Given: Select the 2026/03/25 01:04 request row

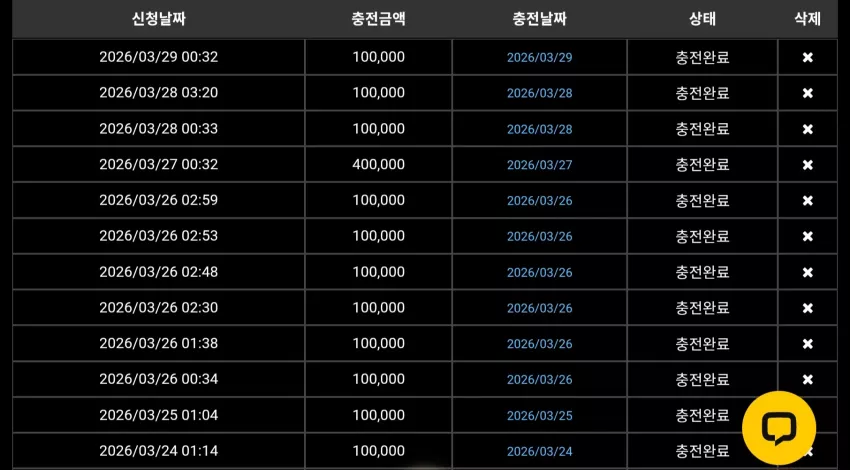Looking at the screenshot, I should click(x=425, y=415).
